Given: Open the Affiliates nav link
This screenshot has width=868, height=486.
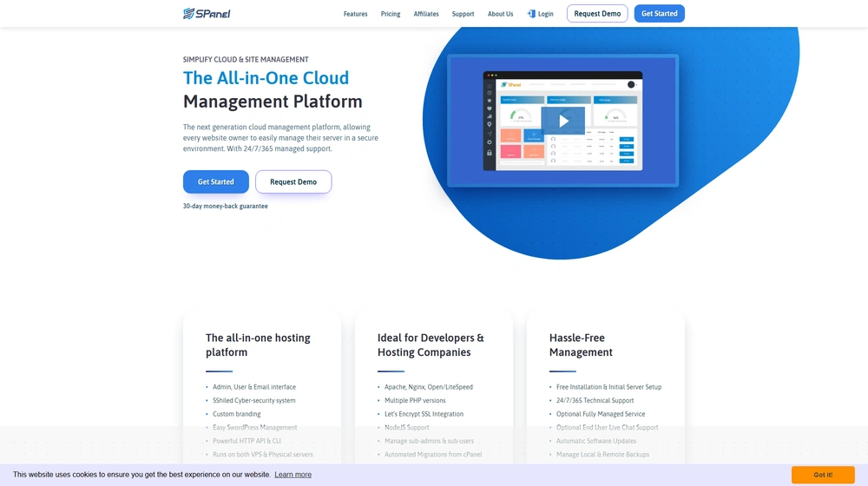Looking at the screenshot, I should click(426, 14).
